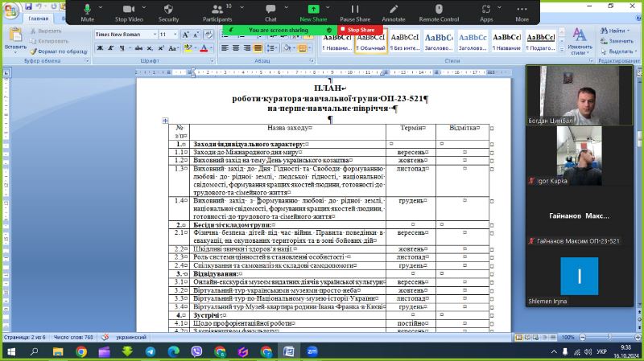Click the Paste (Вставить) clipboard icon
The width and height of the screenshot is (644, 361).
click(15, 35)
